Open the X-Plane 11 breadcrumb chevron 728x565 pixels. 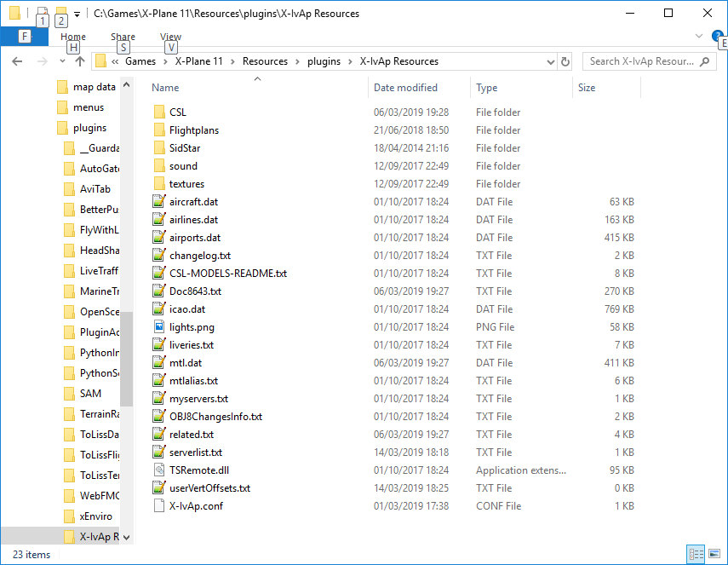pos(232,61)
